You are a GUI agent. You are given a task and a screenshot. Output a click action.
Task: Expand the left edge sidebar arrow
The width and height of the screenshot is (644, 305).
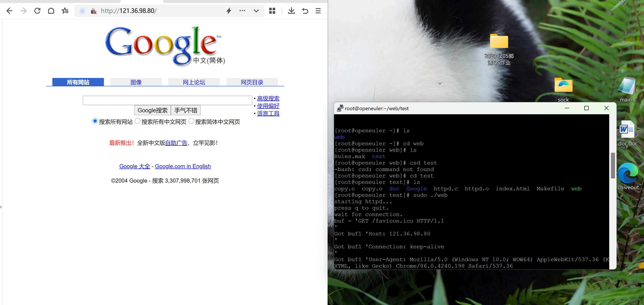pos(1,207)
